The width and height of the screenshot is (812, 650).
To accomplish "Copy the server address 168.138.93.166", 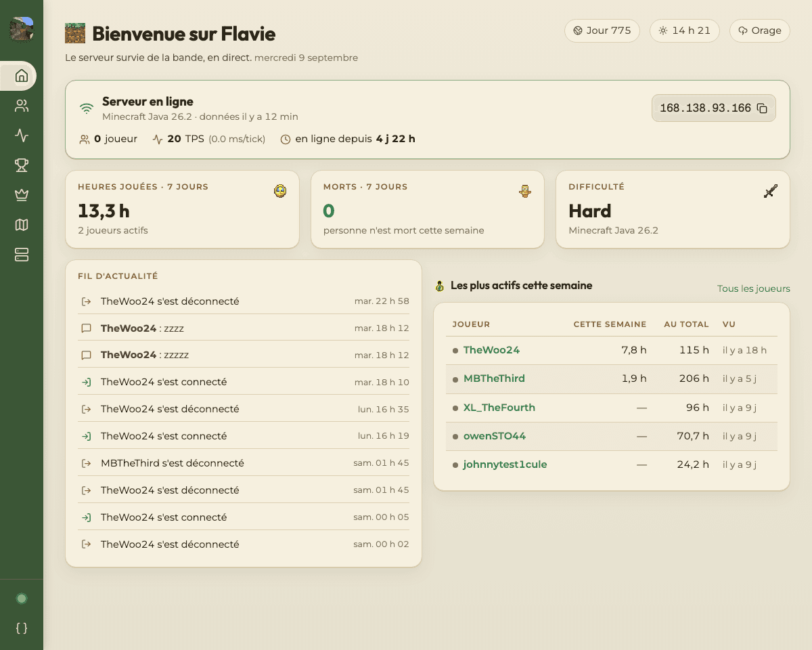I will point(713,108).
